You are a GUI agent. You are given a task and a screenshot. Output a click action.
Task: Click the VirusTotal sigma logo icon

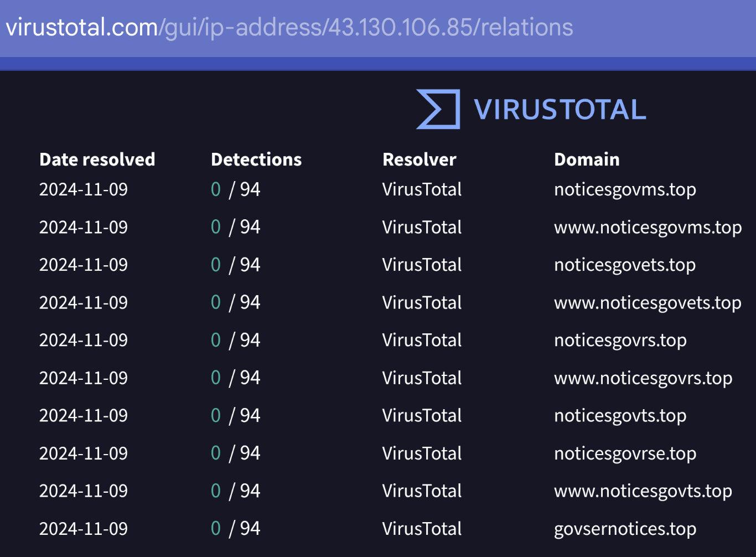pyautogui.click(x=438, y=109)
